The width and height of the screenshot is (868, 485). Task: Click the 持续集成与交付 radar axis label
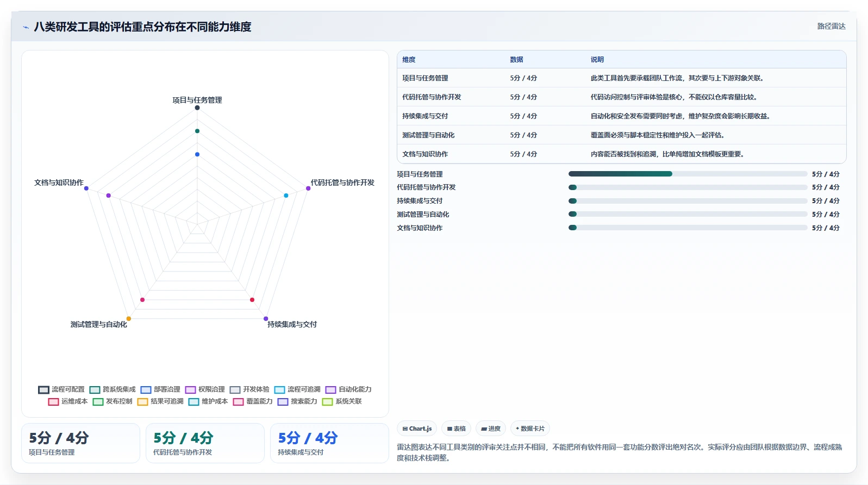(292, 324)
